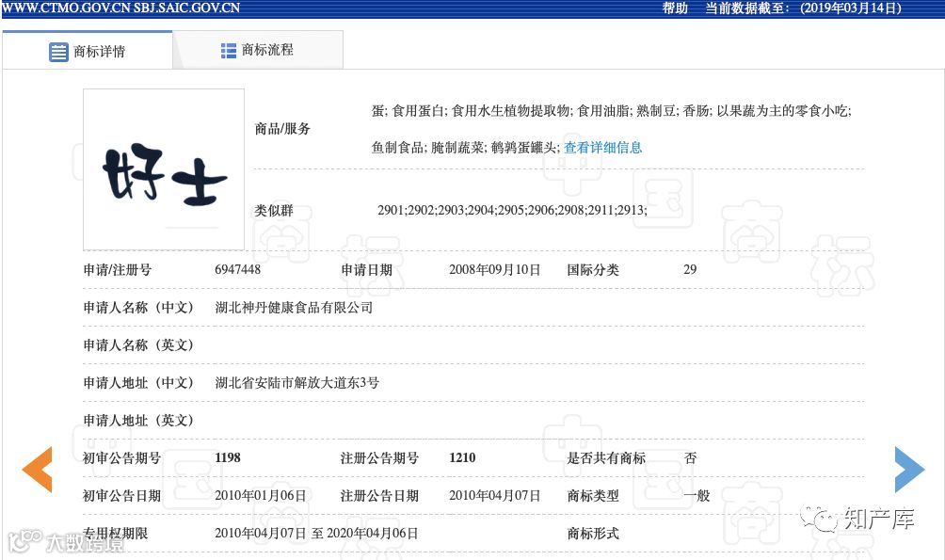This screenshot has width=945, height=560.
Task: Click the 类似群 label
Action: (274, 211)
